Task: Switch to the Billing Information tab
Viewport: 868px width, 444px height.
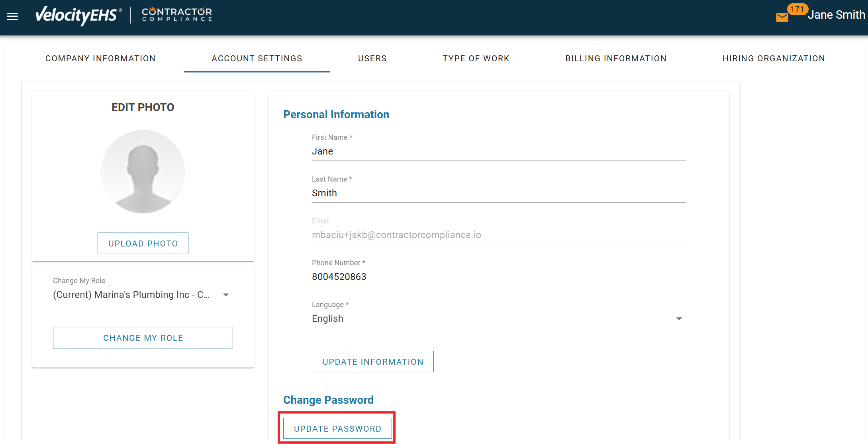Action: click(x=616, y=59)
